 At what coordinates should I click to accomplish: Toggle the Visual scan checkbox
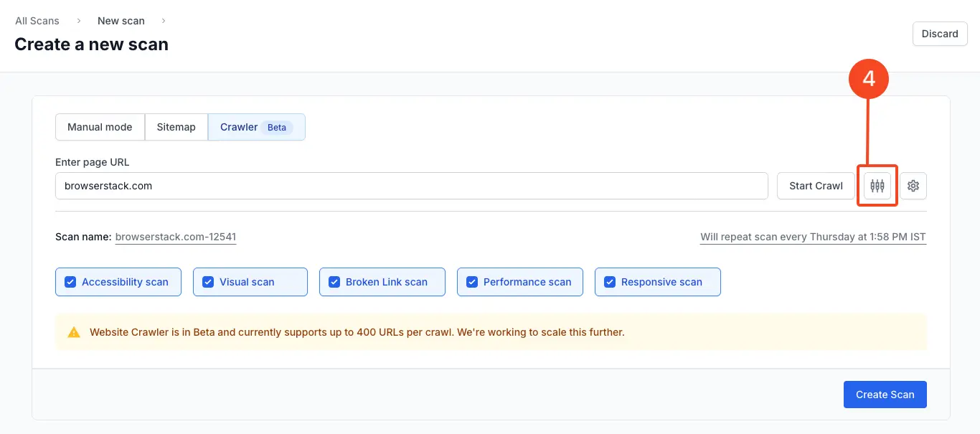coord(208,282)
